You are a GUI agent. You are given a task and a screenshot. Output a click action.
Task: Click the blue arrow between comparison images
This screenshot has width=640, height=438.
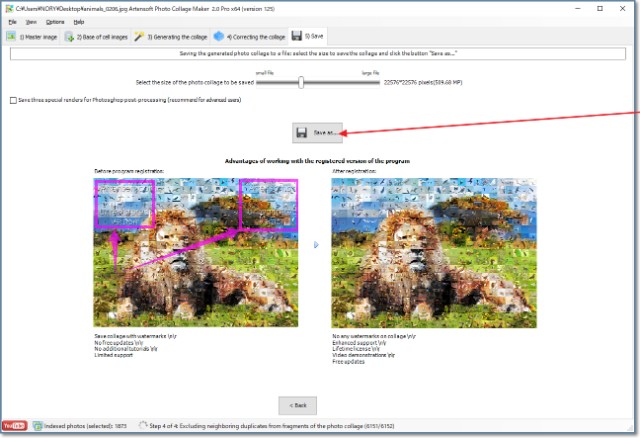pos(316,244)
